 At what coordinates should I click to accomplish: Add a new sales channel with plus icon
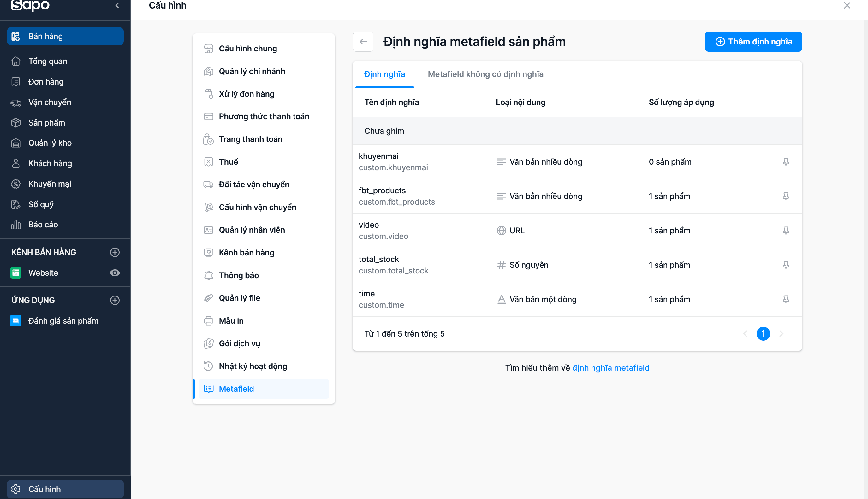point(115,252)
